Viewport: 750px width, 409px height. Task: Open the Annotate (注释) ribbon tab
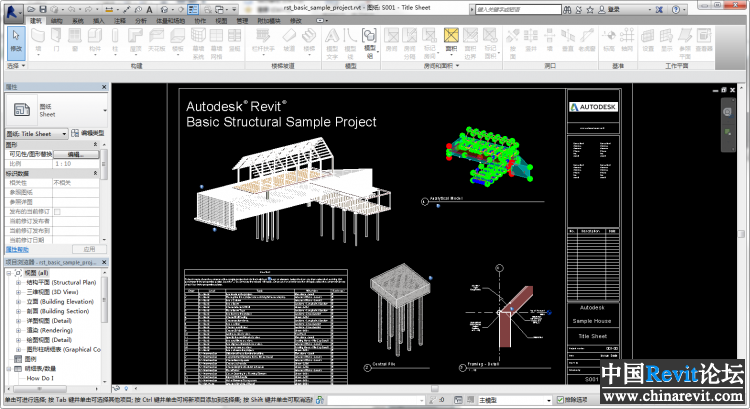pos(120,21)
